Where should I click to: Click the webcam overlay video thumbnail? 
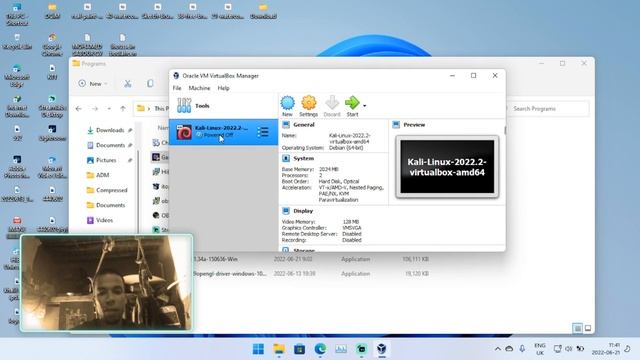point(106,282)
